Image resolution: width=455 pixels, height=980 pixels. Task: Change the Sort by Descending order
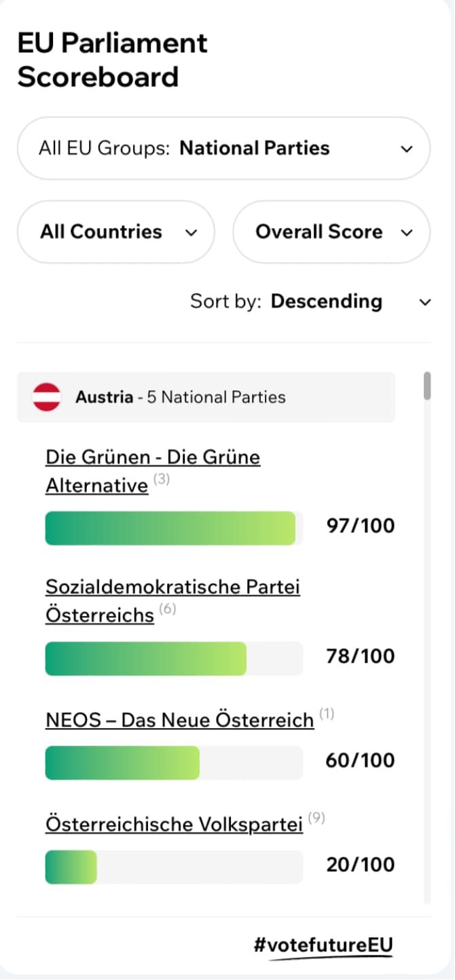coord(326,302)
